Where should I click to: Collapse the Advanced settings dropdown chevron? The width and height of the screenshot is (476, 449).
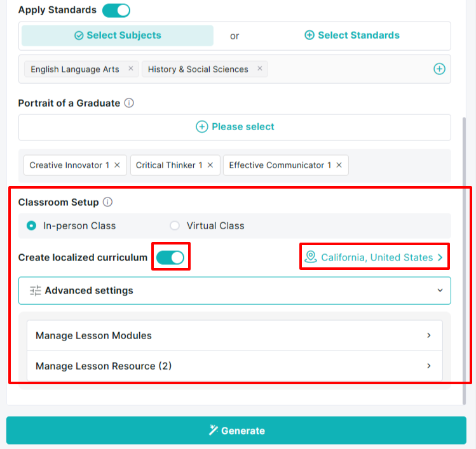pyautogui.click(x=440, y=290)
